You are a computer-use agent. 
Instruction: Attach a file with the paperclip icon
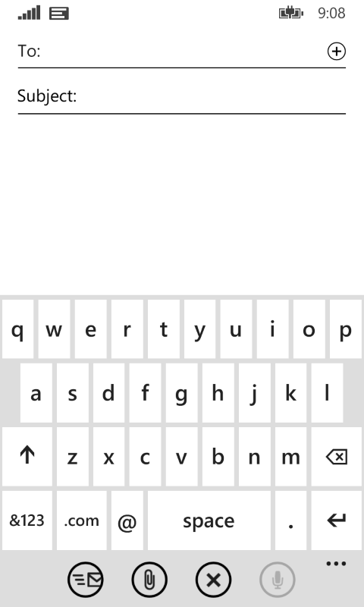coord(149,580)
